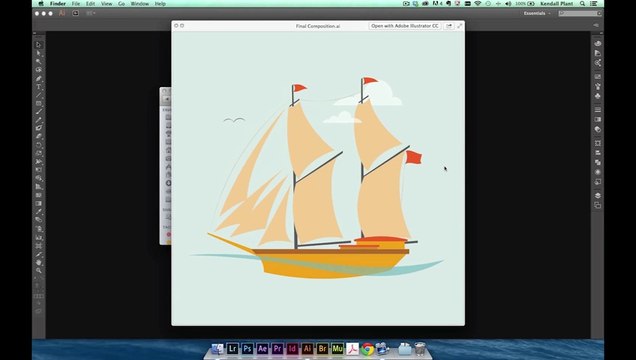The width and height of the screenshot is (636, 360).
Task: Pick the Eyedropper tool
Action: [39, 212]
